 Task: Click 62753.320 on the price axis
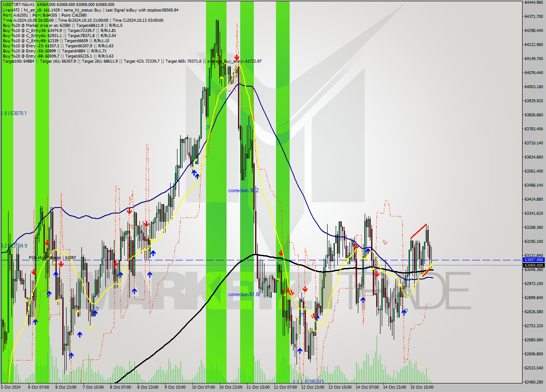click(x=534, y=326)
